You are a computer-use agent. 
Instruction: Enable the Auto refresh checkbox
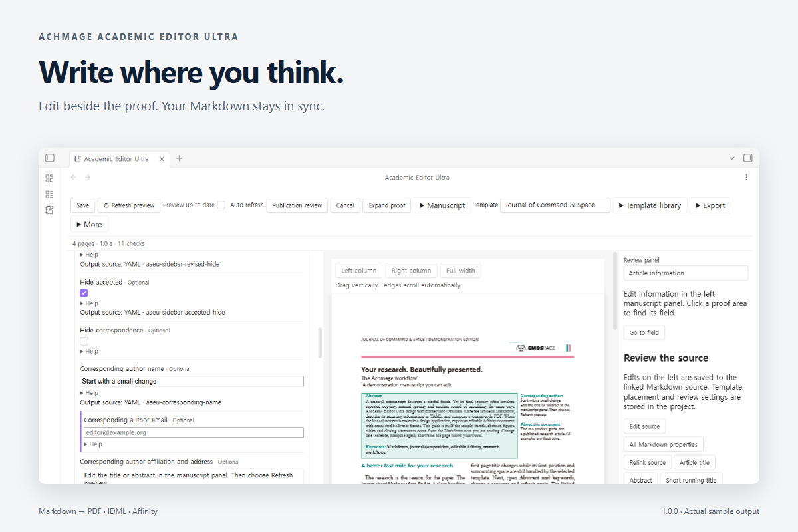coord(221,205)
